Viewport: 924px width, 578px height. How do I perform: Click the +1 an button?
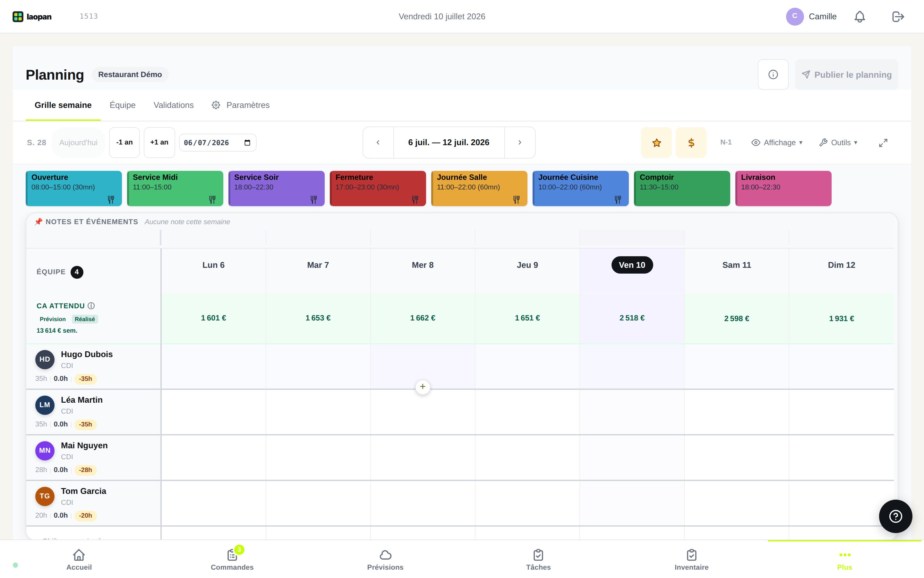tap(159, 143)
